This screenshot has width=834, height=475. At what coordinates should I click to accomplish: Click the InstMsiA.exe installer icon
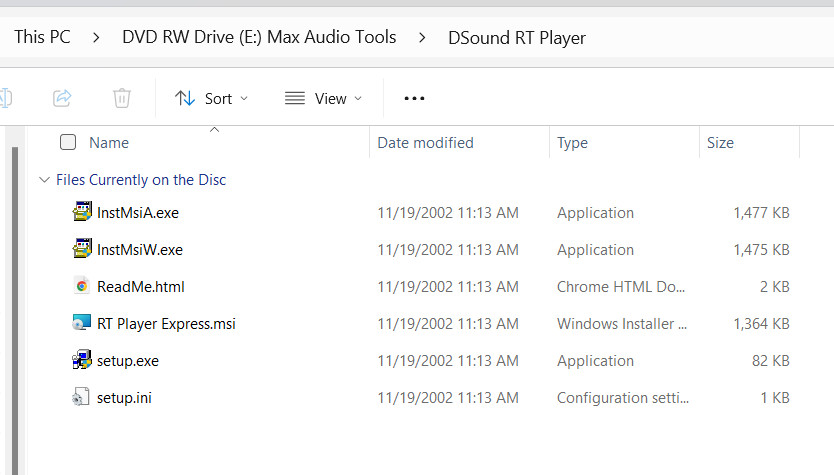tap(82, 212)
